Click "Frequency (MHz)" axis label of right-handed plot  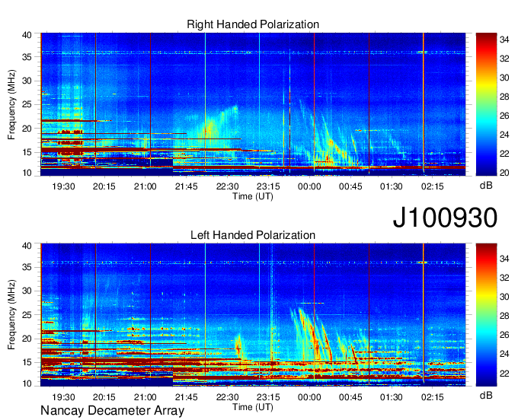12,104
